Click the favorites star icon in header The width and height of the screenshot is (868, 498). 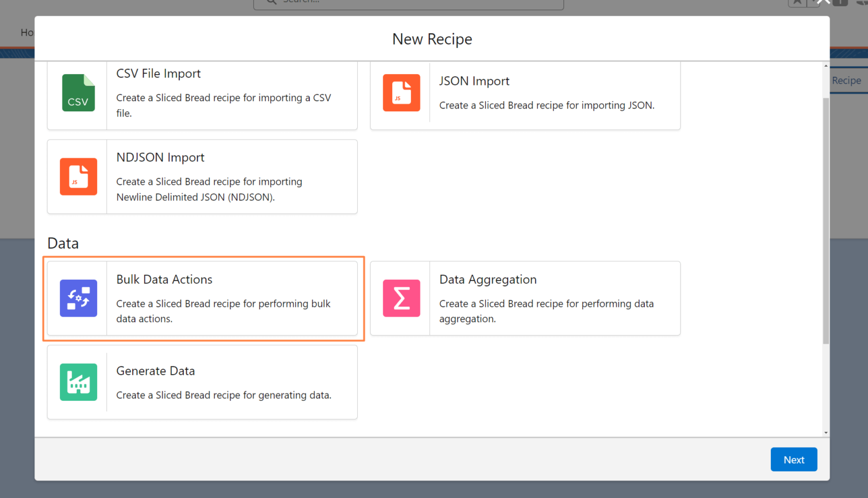point(797,2)
